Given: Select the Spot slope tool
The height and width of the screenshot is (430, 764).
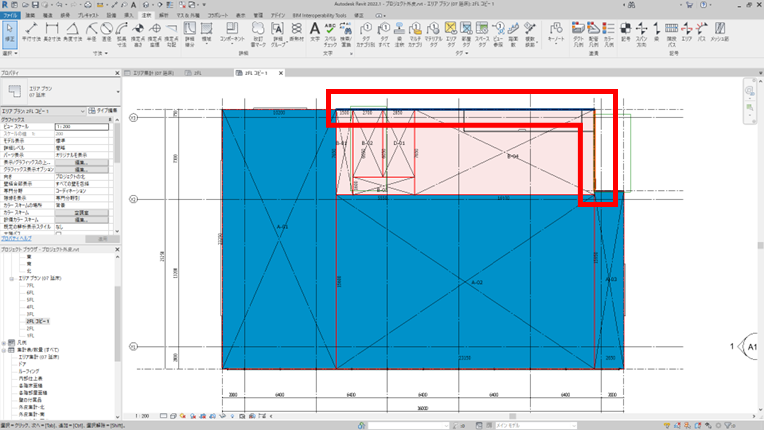Looking at the screenshot, I should coord(171,35).
